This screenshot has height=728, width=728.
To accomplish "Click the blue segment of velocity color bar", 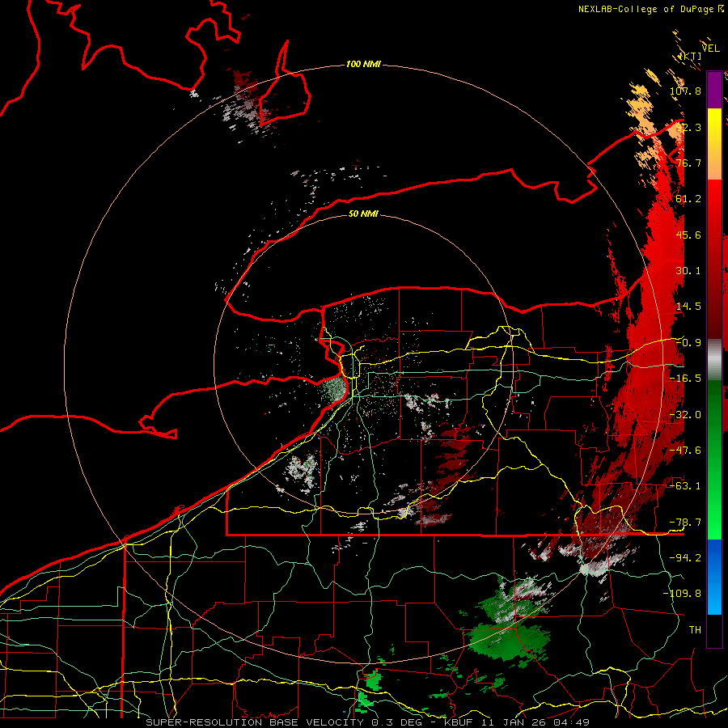I will (714, 577).
